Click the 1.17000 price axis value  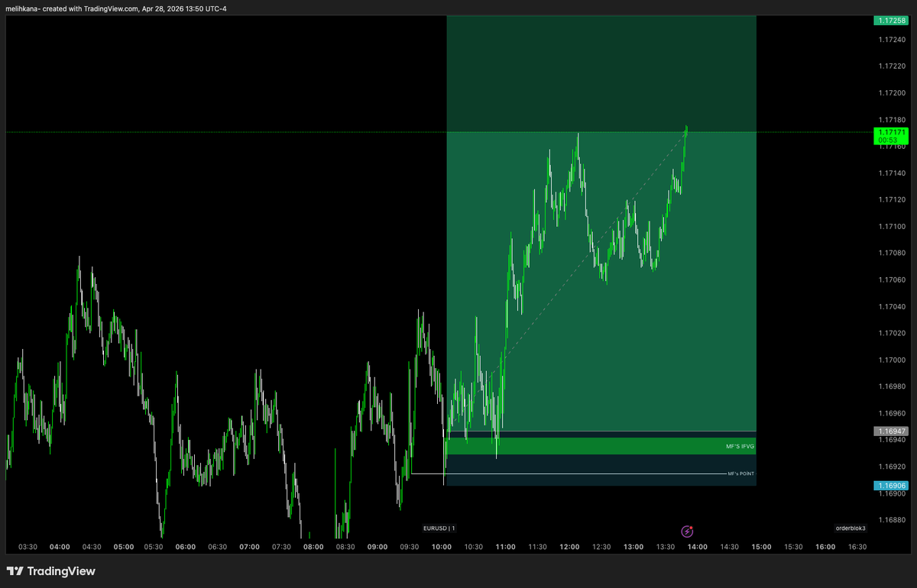pyautogui.click(x=893, y=360)
